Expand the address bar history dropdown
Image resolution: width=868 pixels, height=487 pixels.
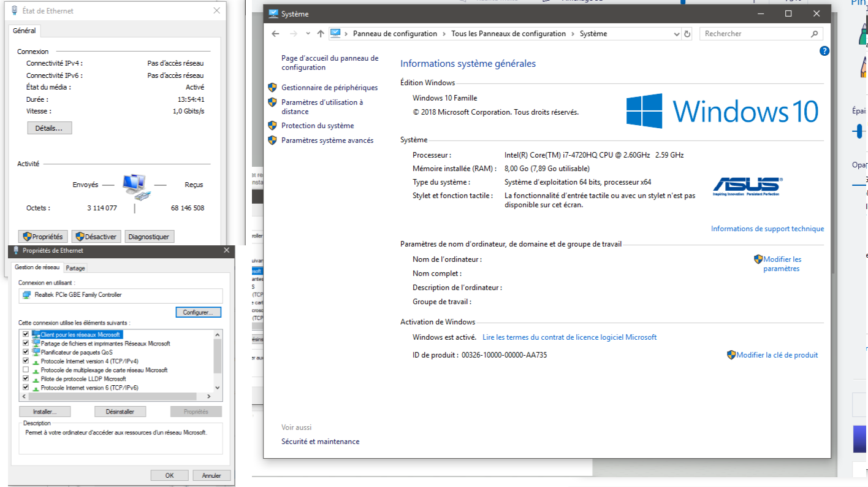coord(676,34)
